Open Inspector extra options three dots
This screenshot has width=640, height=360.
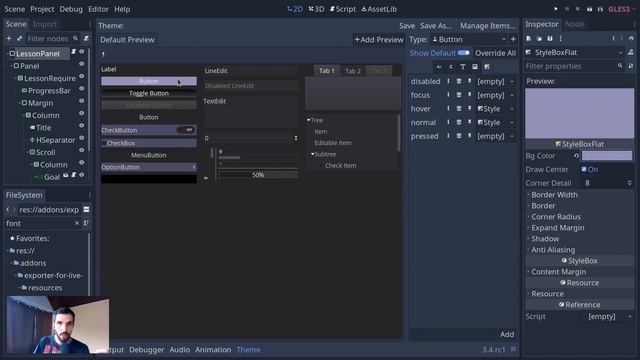tap(560, 38)
